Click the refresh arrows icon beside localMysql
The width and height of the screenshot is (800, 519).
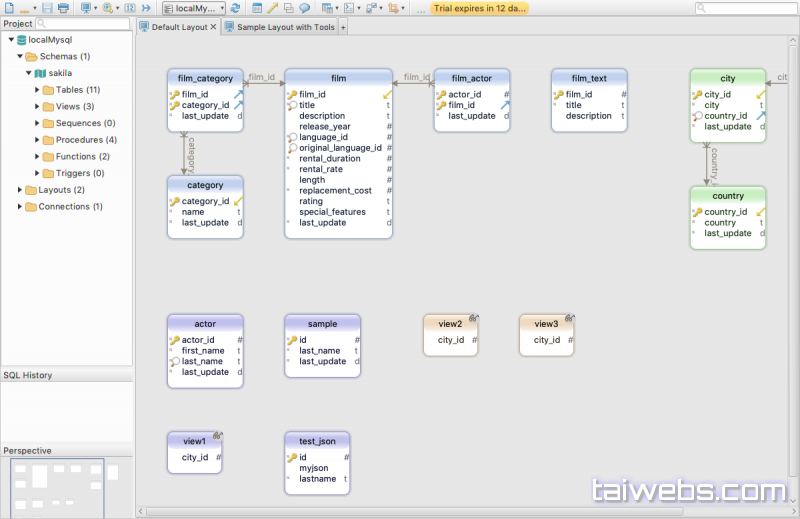[x=235, y=8]
